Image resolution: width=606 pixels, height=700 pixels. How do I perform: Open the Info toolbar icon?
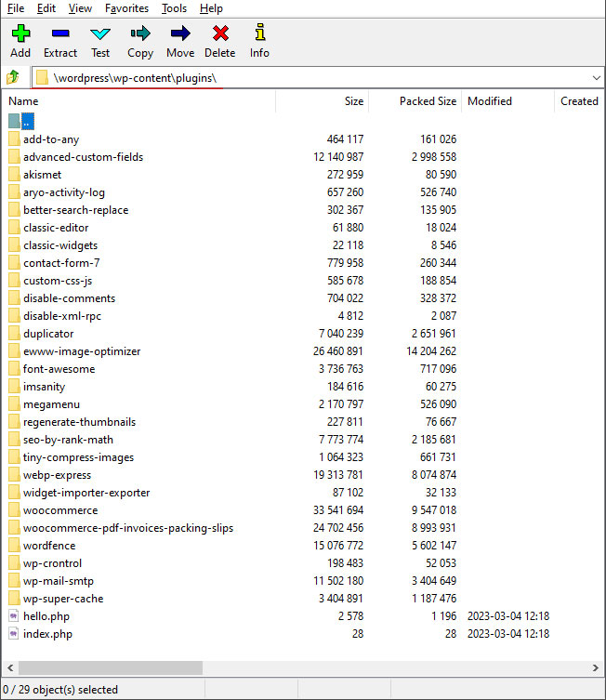[260, 33]
